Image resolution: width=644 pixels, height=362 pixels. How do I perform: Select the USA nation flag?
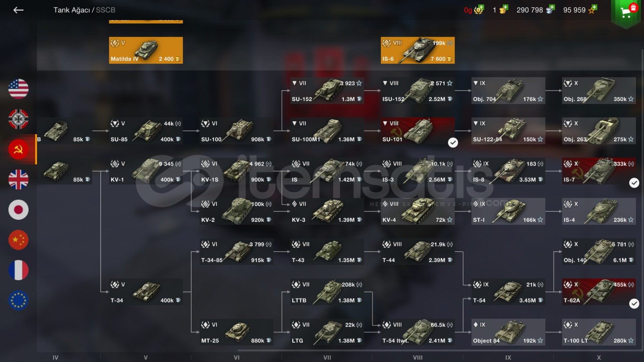[x=19, y=89]
